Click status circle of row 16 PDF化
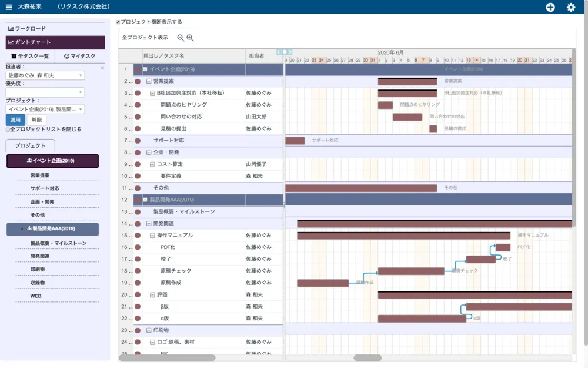This screenshot has width=588, height=368. point(138,247)
